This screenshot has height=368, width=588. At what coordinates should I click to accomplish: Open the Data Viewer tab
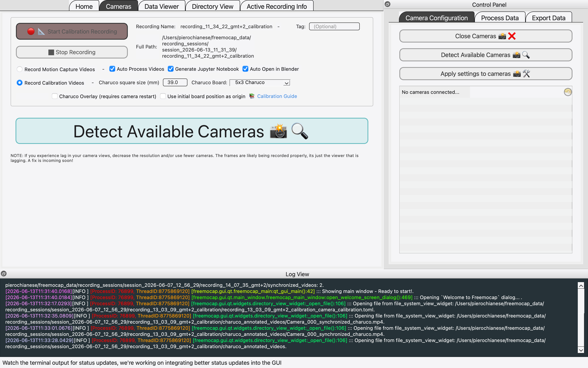[x=161, y=6]
